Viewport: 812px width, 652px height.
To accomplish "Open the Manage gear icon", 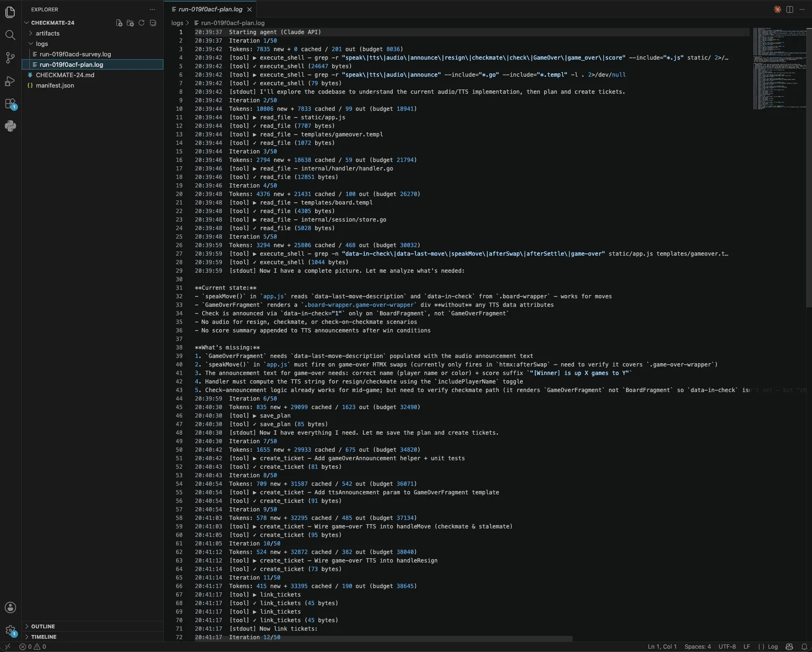I will tap(10, 630).
